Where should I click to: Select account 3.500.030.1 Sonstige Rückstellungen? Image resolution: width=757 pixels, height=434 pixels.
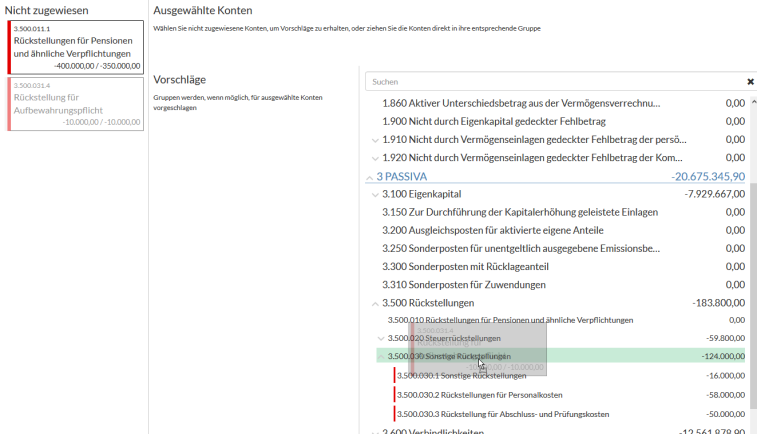coord(569,376)
